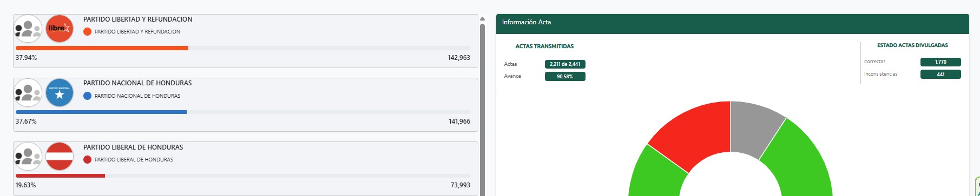Image resolution: width=980 pixels, height=196 pixels.
Task: Click the Libre party logo
Action: (x=60, y=29)
